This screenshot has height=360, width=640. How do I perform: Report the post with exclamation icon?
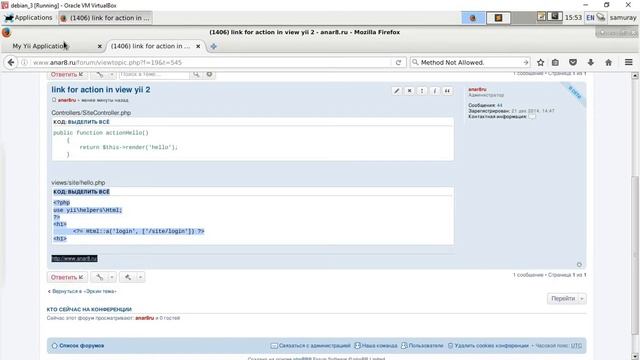click(422, 91)
